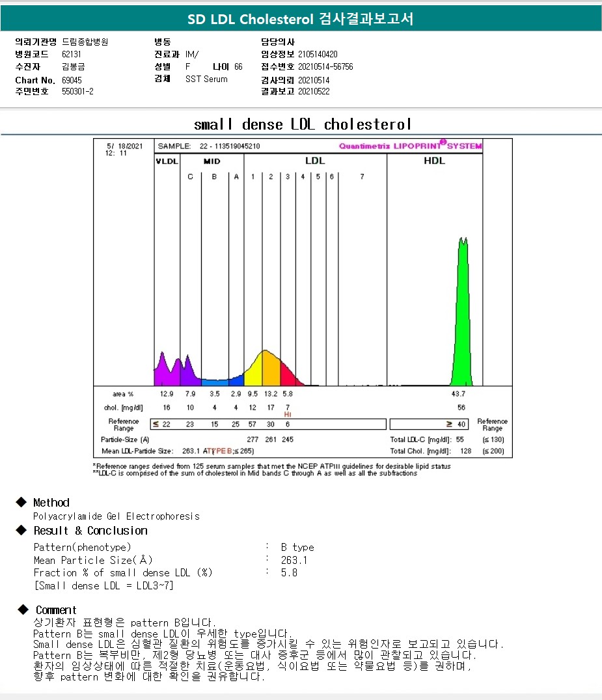Click LDL subfraction label '7'
Image resolution: width=602 pixels, height=700 pixels.
pos(362,176)
